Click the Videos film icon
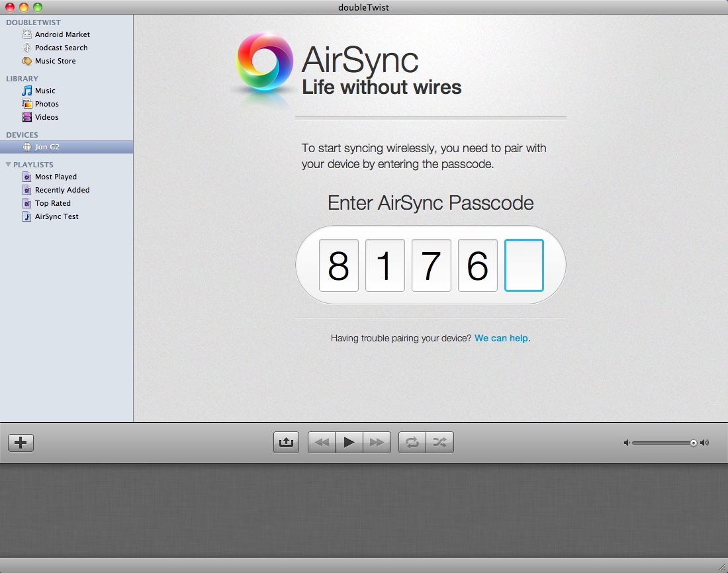 coord(27,117)
